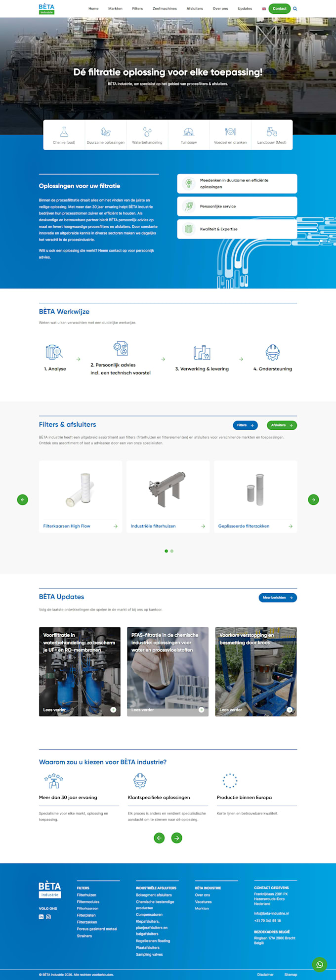Open footer link Plaatafsluiters
The width and height of the screenshot is (336, 980).
point(148,947)
